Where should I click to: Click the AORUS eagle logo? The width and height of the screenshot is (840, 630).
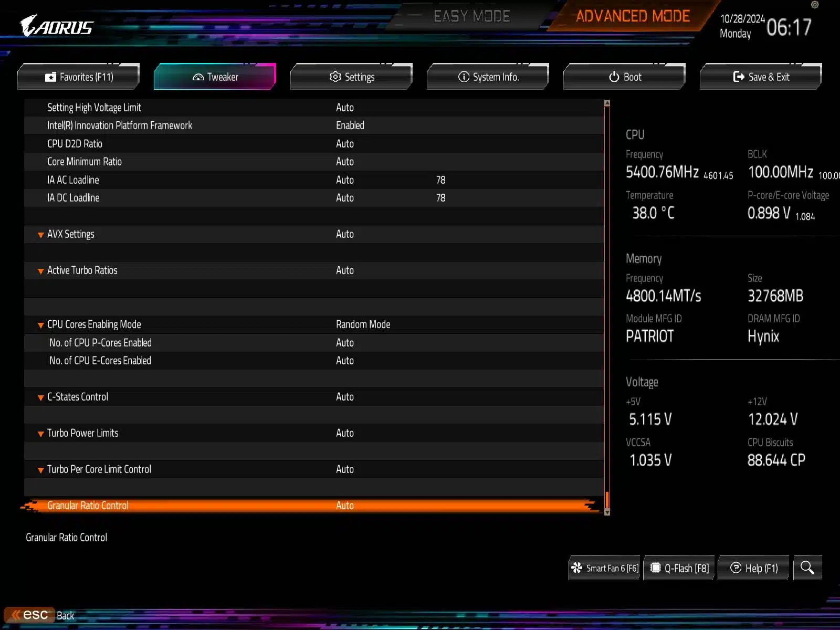[56, 25]
